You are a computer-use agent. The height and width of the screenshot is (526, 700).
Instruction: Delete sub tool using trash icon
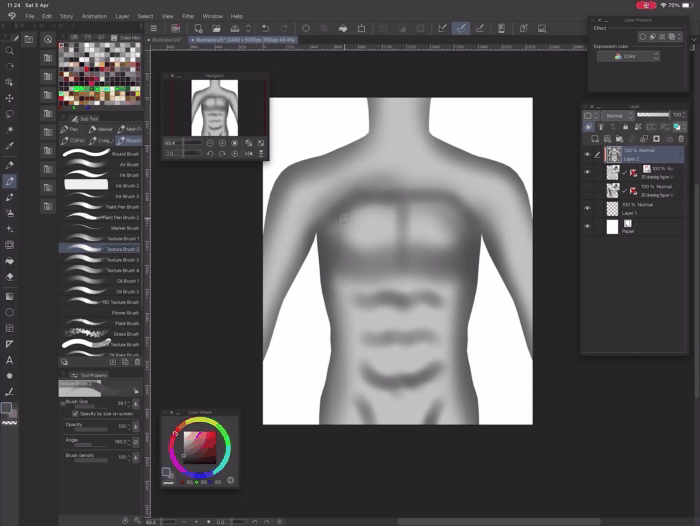pos(139,362)
